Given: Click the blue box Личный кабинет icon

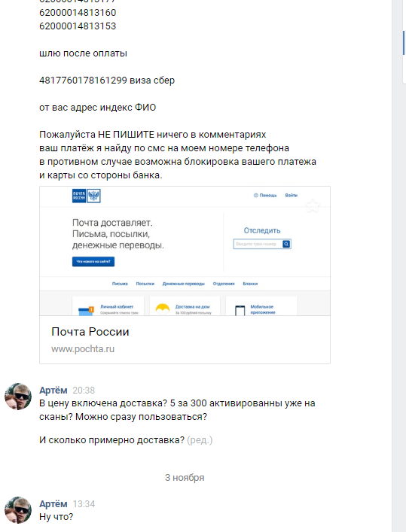Looking at the screenshot, I should (86, 311).
